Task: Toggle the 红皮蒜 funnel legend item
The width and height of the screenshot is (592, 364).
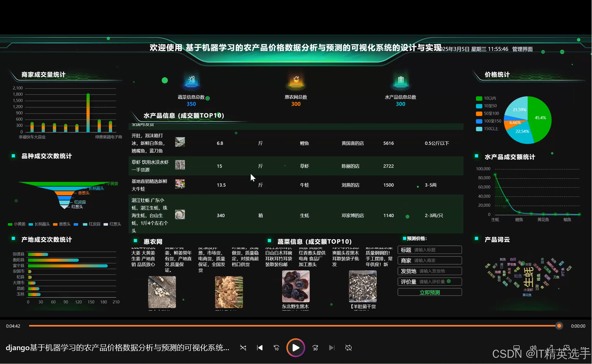Action: pyautogui.click(x=92, y=224)
